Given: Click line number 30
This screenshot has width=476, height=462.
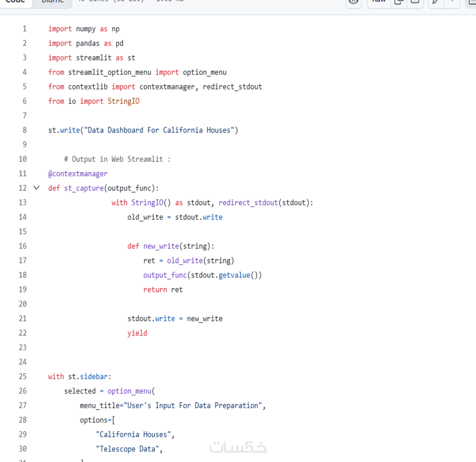Looking at the screenshot, I should click(x=23, y=449).
